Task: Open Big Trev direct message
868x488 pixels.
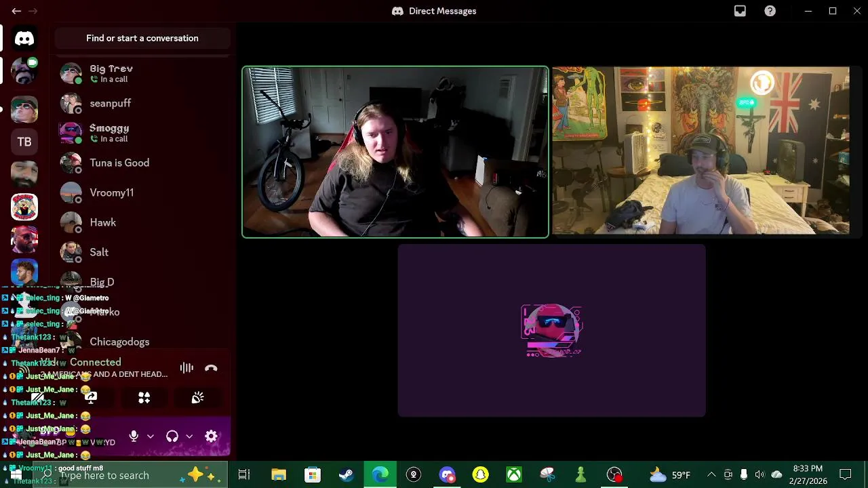Action: click(x=142, y=73)
